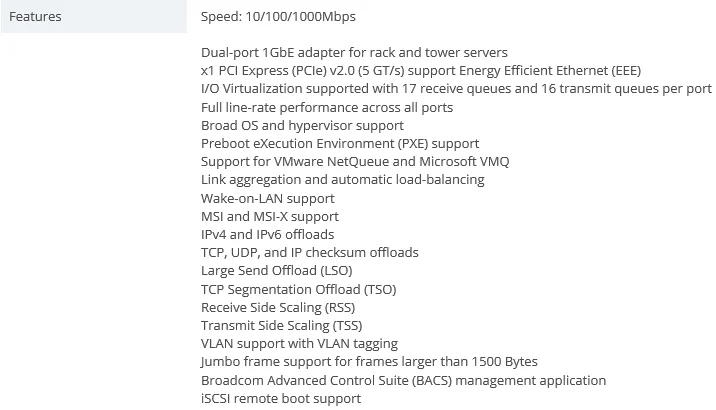Click Preboot eXecution Environment (PXE) support

(340, 143)
